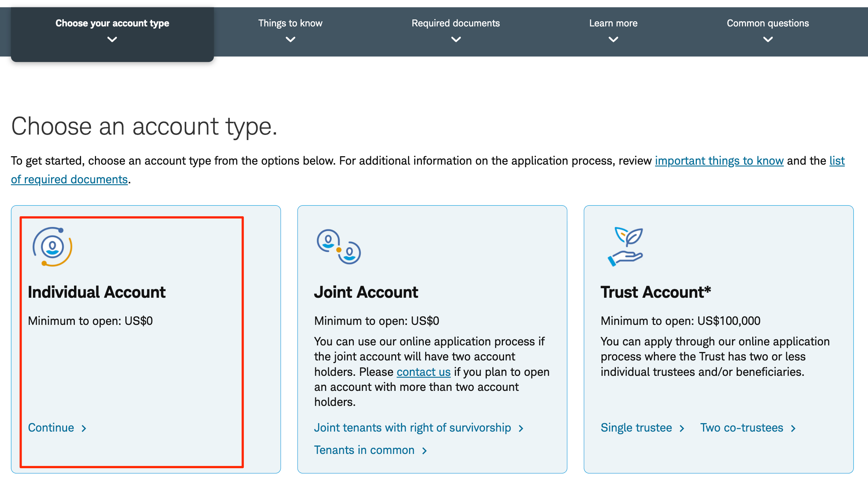Expand chevron under Required documents
Image resolution: width=868 pixels, height=484 pixels.
click(456, 39)
